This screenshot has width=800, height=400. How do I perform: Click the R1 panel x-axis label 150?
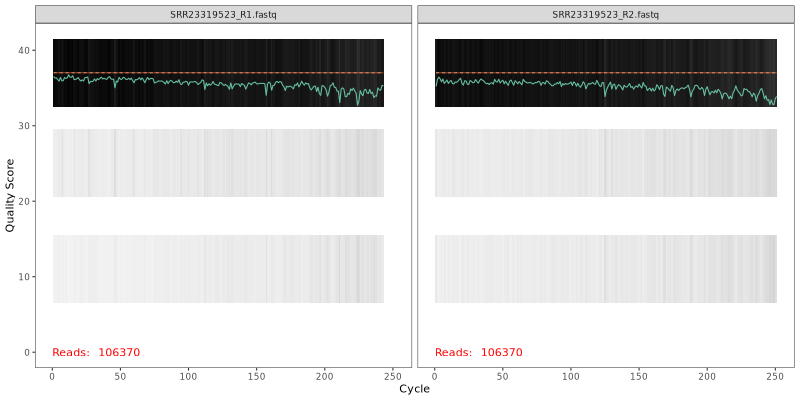[257, 376]
